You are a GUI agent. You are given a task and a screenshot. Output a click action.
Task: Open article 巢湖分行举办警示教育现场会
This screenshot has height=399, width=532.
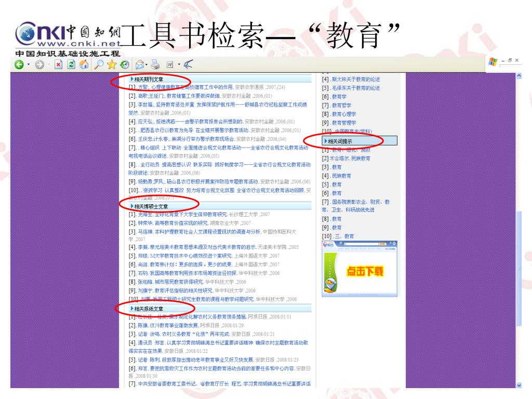(x=203, y=139)
